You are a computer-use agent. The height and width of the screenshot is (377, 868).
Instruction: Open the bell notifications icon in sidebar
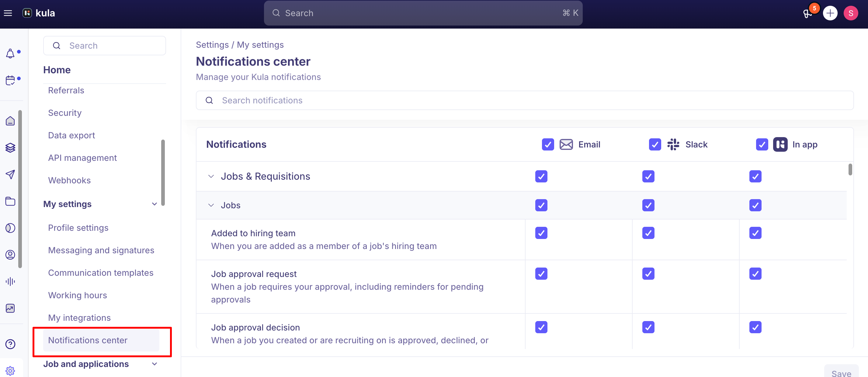10,54
